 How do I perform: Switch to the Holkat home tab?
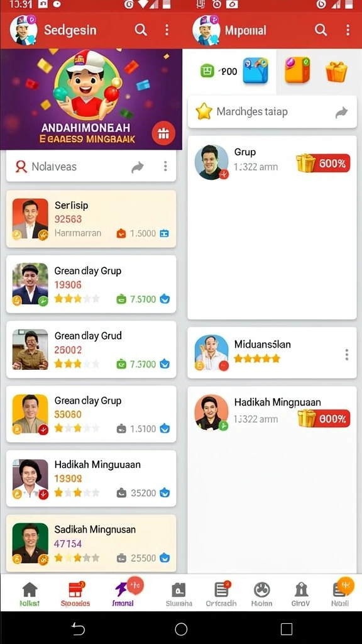30,595
